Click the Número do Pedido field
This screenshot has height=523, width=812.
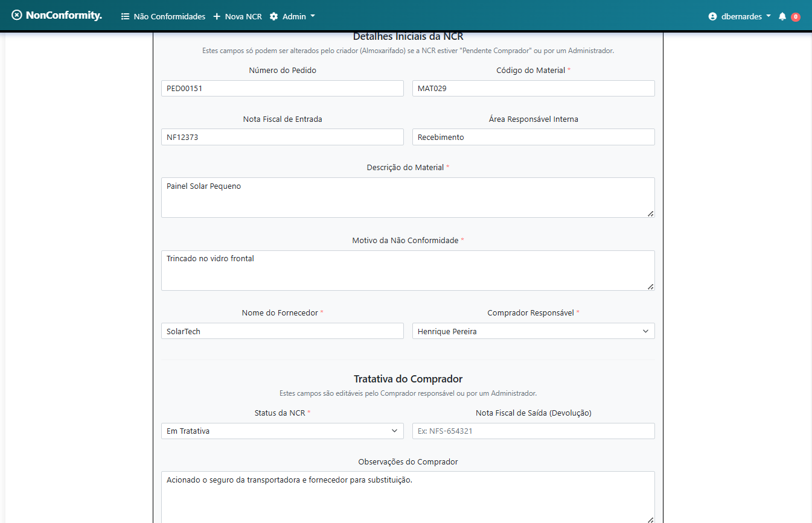(x=282, y=89)
